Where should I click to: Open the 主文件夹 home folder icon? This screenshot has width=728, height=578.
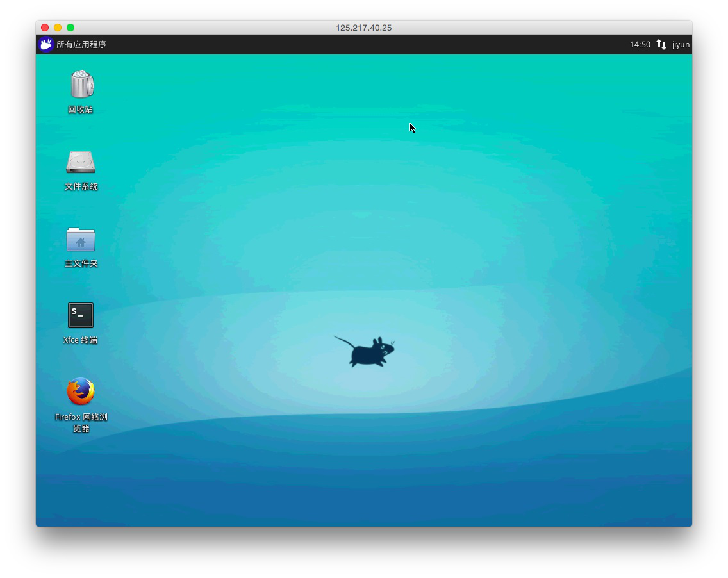tap(81, 240)
